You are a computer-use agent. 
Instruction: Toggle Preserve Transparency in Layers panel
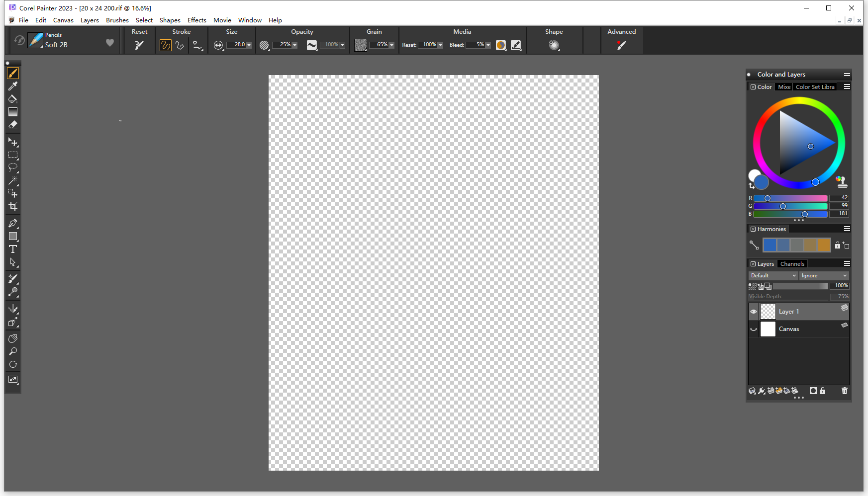tap(752, 286)
